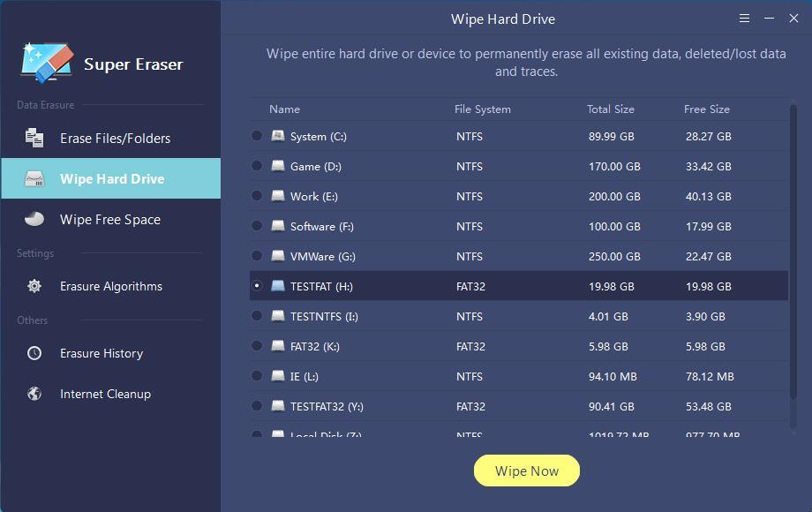Click the '200.00 GB' total size value
812x512 pixels.
pyautogui.click(x=614, y=196)
